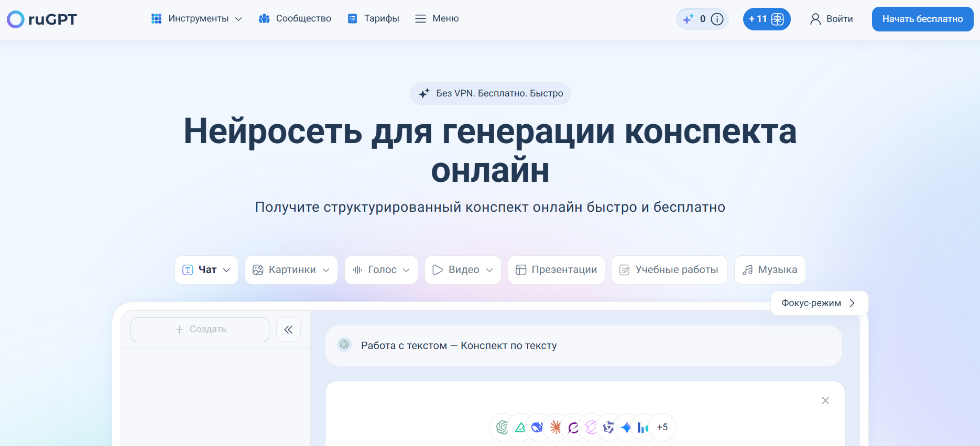This screenshot has height=446, width=980.
Task: Click the ruGPT logo
Action: pyautogui.click(x=42, y=19)
